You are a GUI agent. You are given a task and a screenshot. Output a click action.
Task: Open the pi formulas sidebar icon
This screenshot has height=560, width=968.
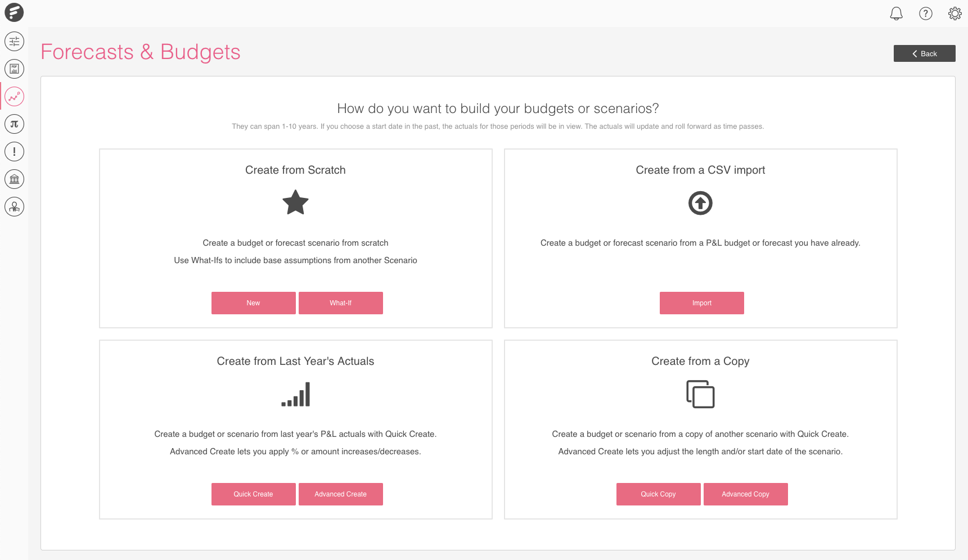pyautogui.click(x=14, y=124)
